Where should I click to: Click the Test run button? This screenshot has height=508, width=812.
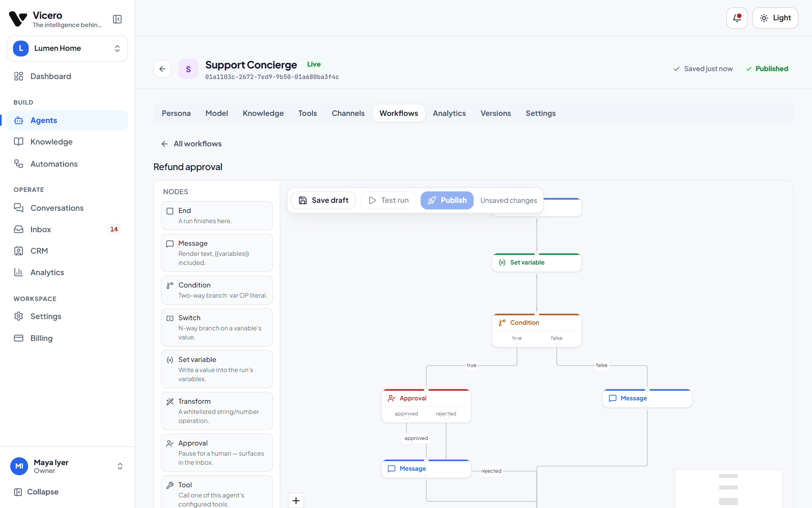pyautogui.click(x=388, y=200)
